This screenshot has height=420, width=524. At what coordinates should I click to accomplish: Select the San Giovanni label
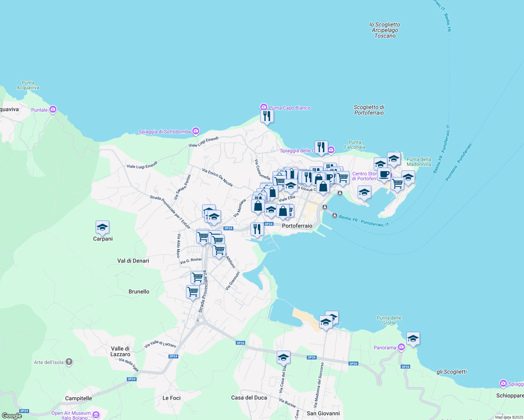coord(323,413)
